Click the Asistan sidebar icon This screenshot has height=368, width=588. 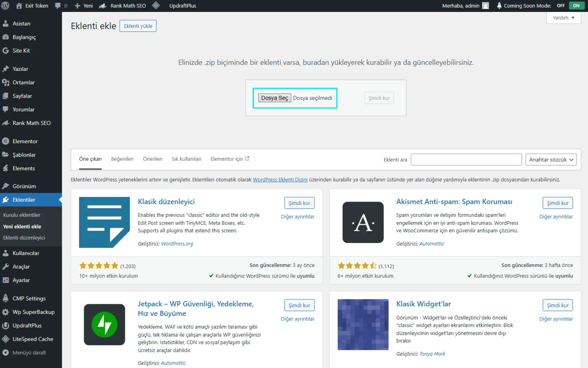(x=6, y=24)
